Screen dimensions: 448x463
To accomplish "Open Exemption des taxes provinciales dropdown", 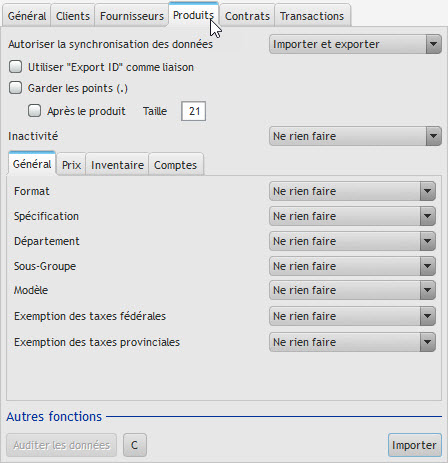I will [352, 342].
